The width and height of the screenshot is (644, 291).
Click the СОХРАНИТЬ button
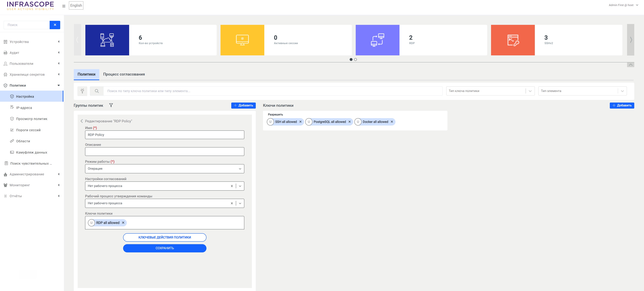[x=165, y=248]
